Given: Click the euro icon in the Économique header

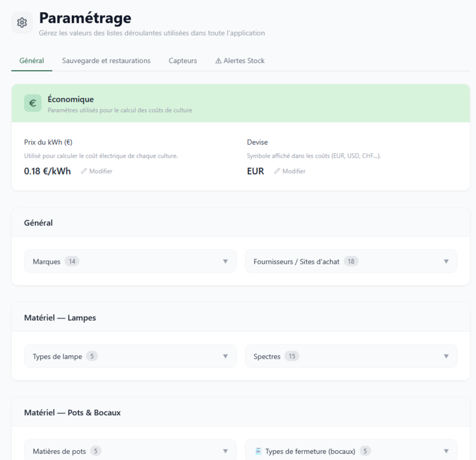Looking at the screenshot, I should pos(33,103).
